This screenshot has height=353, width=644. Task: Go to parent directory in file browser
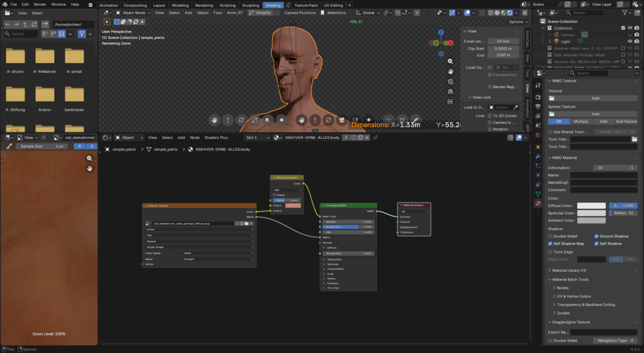click(25, 25)
